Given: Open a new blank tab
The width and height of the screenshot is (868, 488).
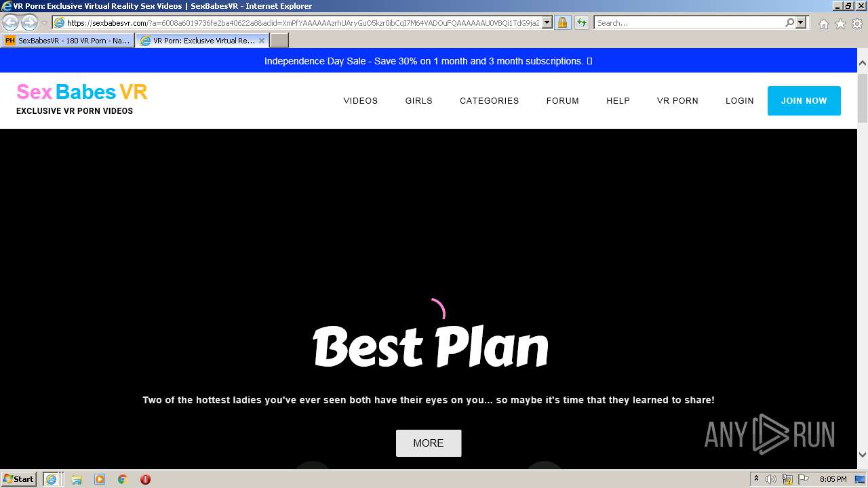Looking at the screenshot, I should pos(279,41).
